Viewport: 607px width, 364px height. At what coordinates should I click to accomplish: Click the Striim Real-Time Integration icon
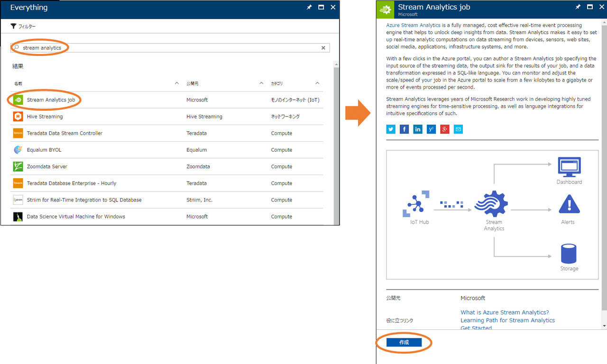[x=18, y=200]
